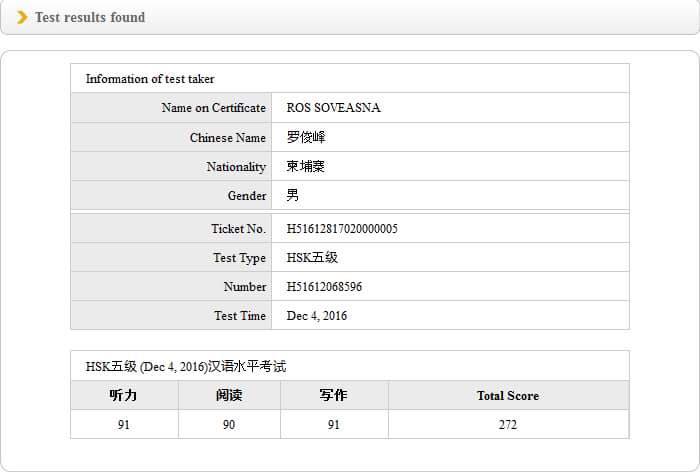This screenshot has height=473, width=700.
Task: Click the 写作 column header
Action: click(334, 395)
